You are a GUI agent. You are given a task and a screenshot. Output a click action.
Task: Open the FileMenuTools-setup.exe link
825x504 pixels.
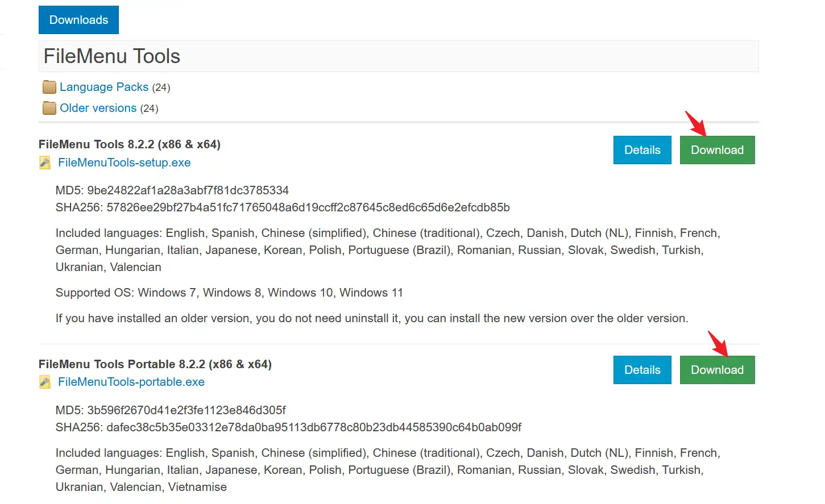pyautogui.click(x=125, y=163)
